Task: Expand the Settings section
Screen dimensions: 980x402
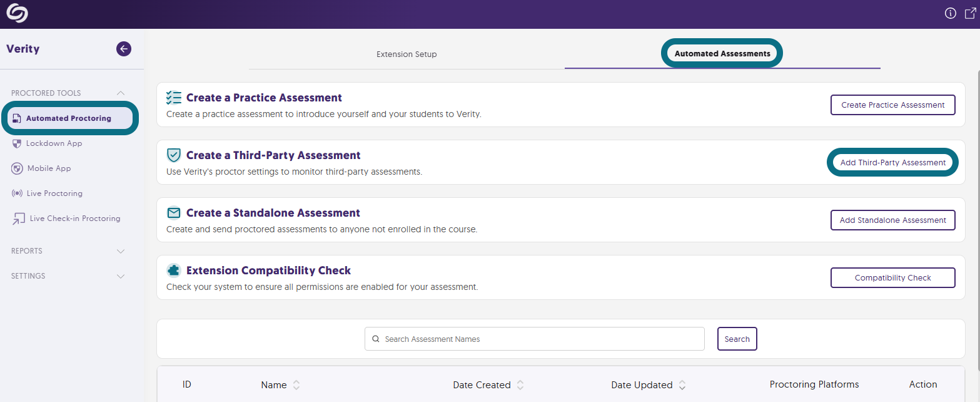Action: coord(121,276)
